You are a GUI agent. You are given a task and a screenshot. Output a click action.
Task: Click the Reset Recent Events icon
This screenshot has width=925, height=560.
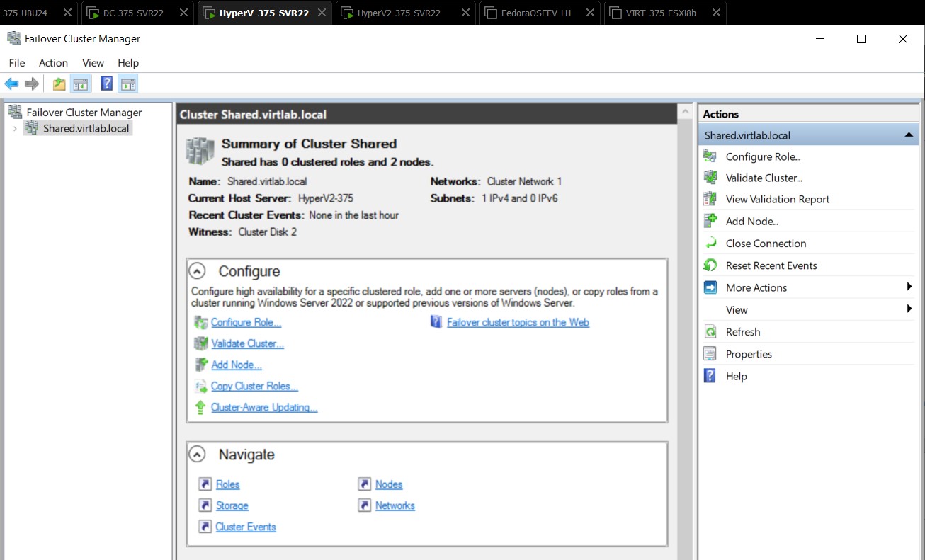point(709,265)
